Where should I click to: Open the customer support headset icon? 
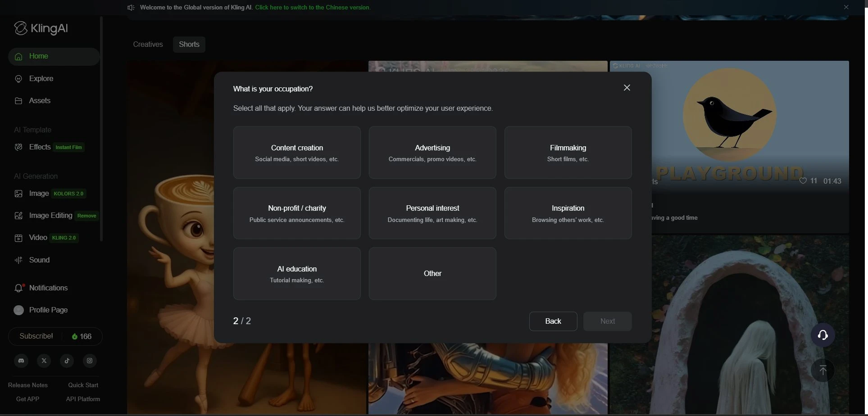pos(823,335)
